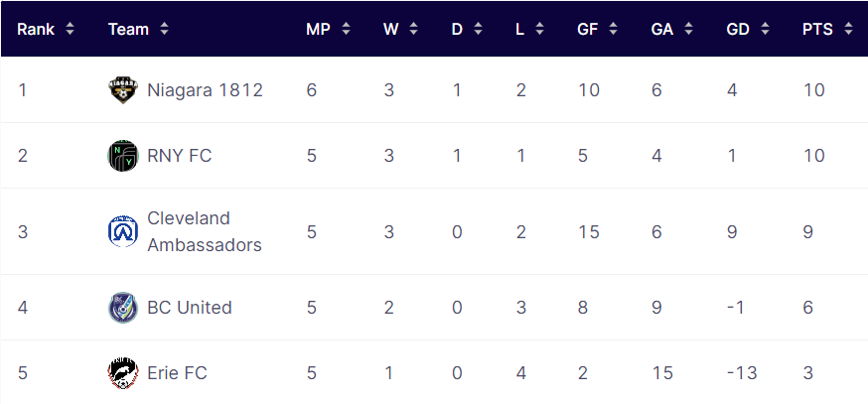Select the BC United badge icon
868x404 pixels.
coord(123,308)
